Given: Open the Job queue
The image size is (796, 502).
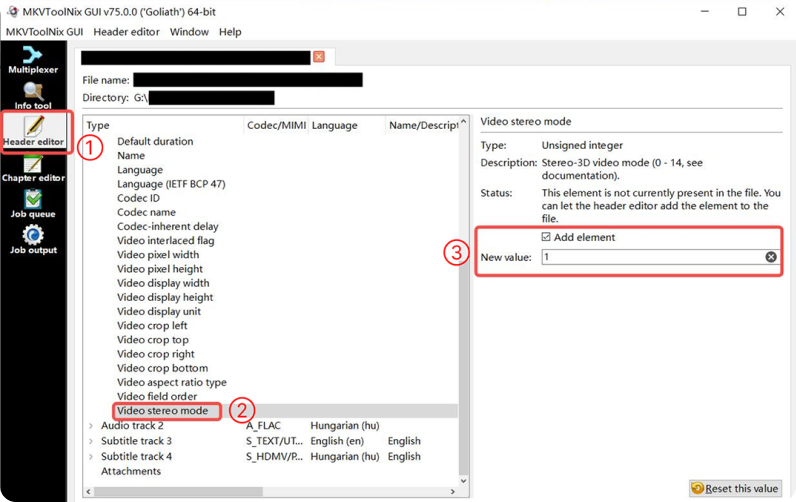Looking at the screenshot, I should [x=33, y=204].
